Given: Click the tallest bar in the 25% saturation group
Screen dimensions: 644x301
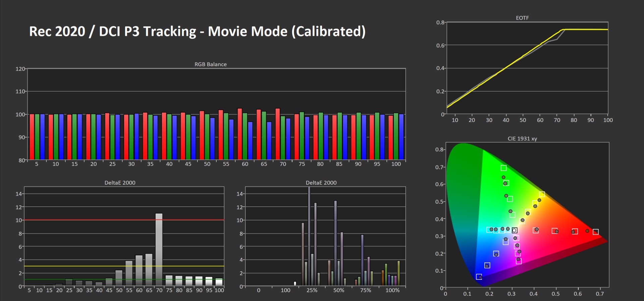Looking at the screenshot, I should 309,235.
